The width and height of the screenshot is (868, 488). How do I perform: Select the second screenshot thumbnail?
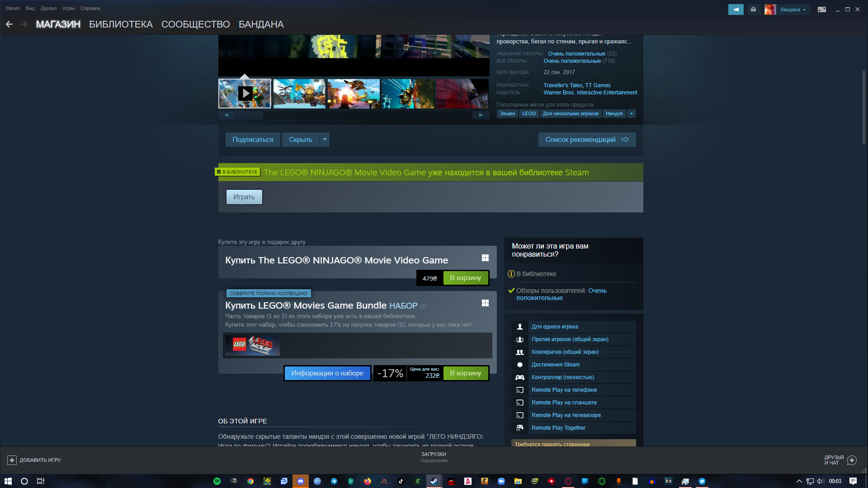(x=299, y=94)
